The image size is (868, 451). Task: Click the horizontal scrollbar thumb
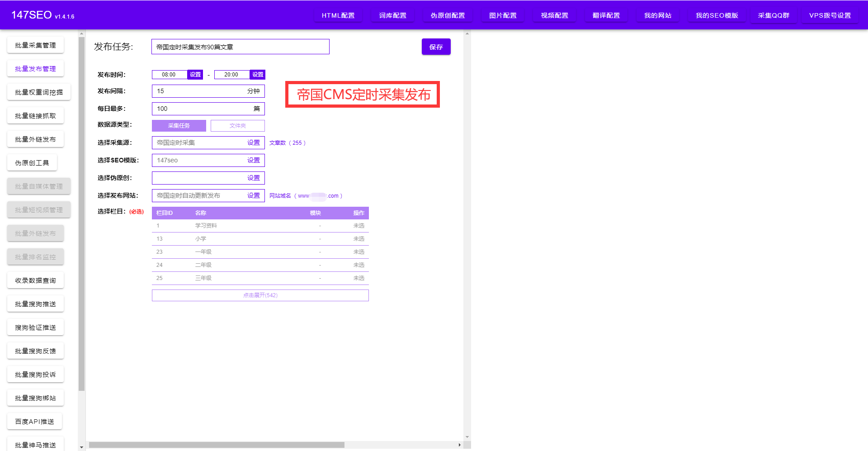click(x=217, y=445)
